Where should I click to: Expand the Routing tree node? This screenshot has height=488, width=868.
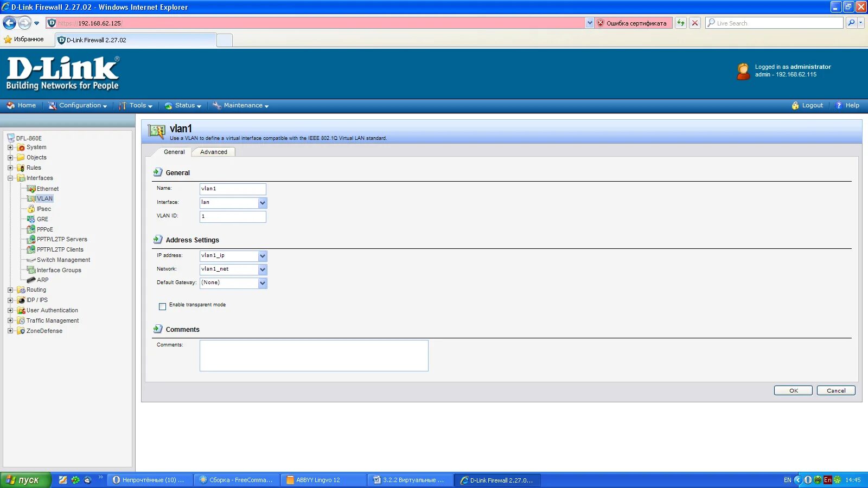coord(10,290)
